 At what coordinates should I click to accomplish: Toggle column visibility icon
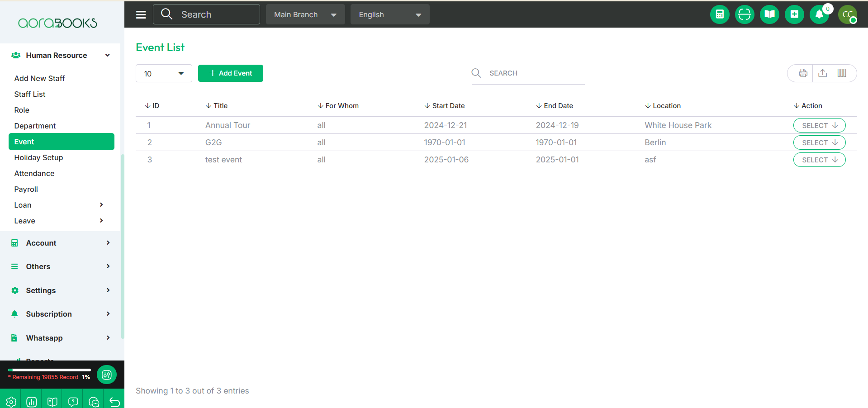tap(842, 73)
